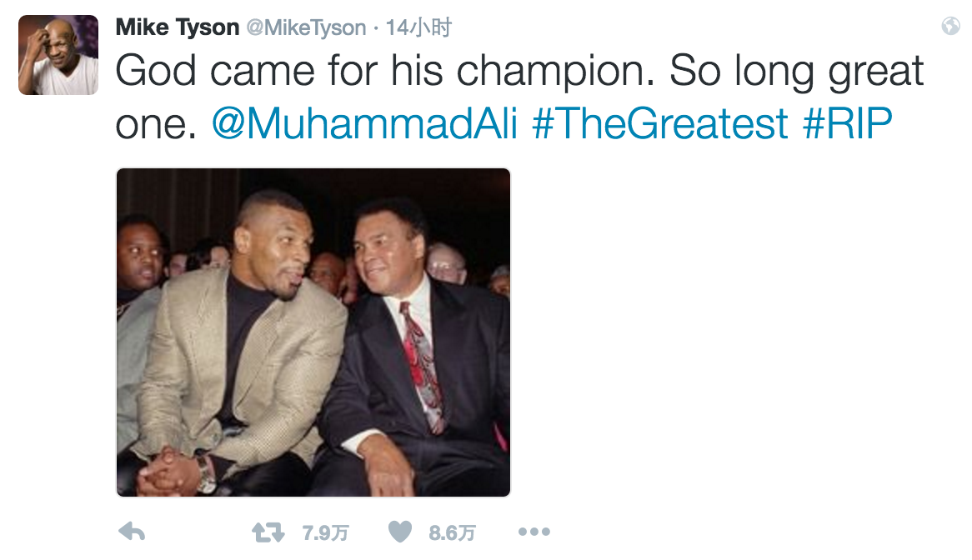Open the #TheGreatest hashtag
The height and width of the screenshot is (560, 972).
point(660,124)
